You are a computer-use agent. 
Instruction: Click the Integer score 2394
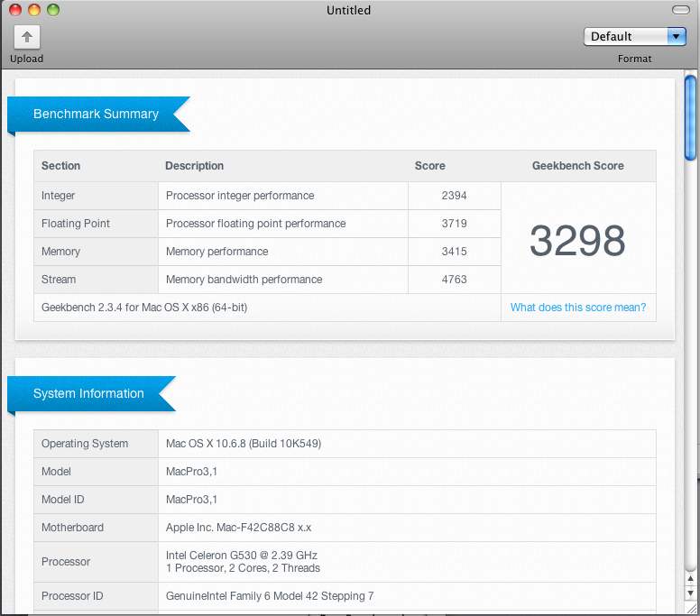tap(454, 196)
